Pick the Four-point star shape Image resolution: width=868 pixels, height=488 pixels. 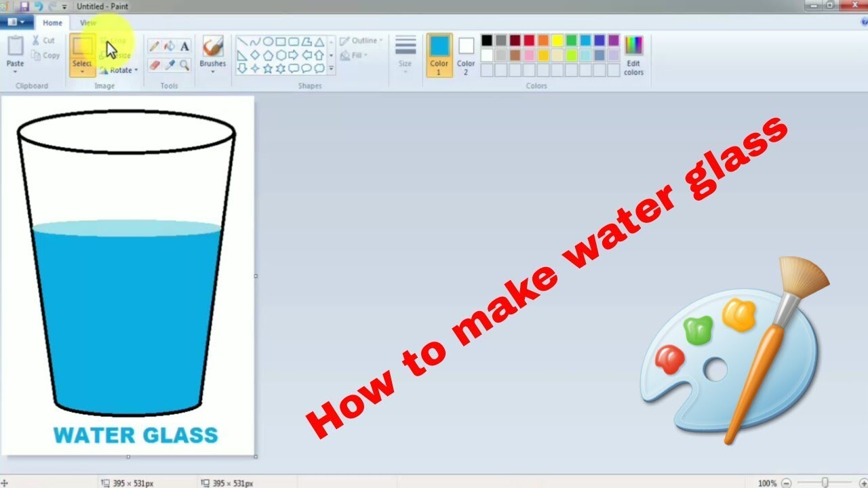pos(255,68)
